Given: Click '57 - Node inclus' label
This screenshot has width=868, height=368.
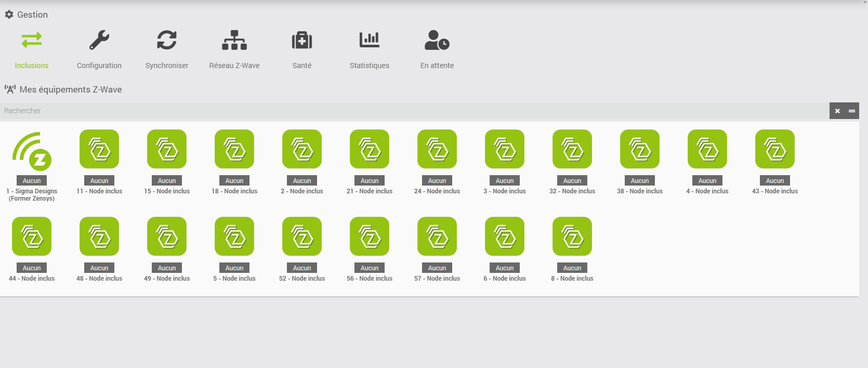Looking at the screenshot, I should (x=437, y=279).
